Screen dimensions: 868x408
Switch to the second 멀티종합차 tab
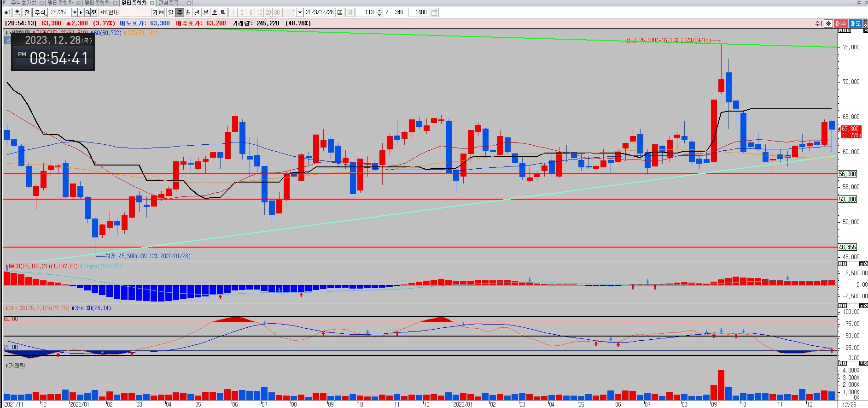coord(97,3)
